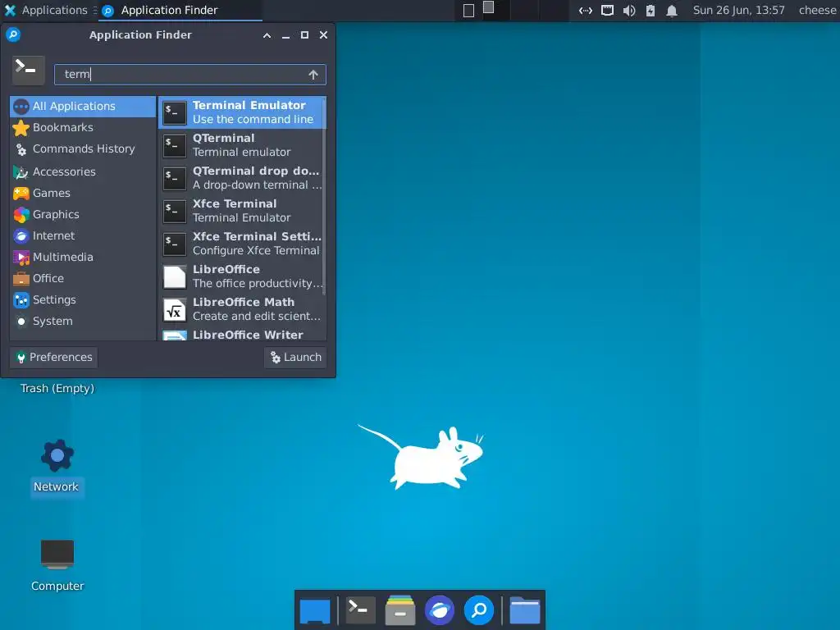Select the Computer desktop icon
This screenshot has height=630, width=840.
click(57, 565)
